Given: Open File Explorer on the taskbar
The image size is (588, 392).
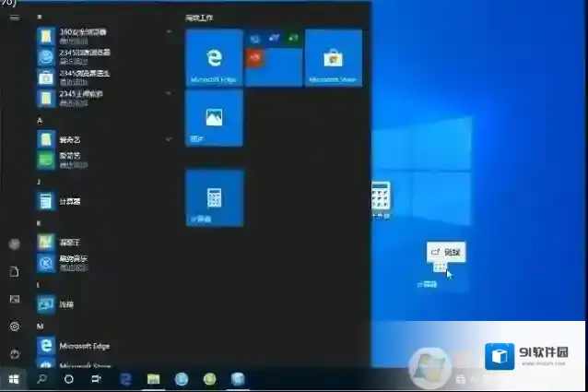Looking at the screenshot, I should [154, 379].
